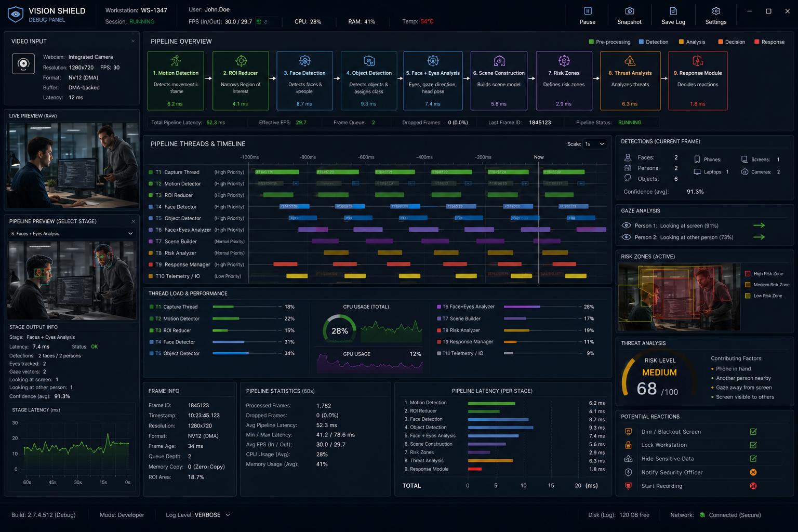Click the Pre-processing legend color swatch

(591, 42)
